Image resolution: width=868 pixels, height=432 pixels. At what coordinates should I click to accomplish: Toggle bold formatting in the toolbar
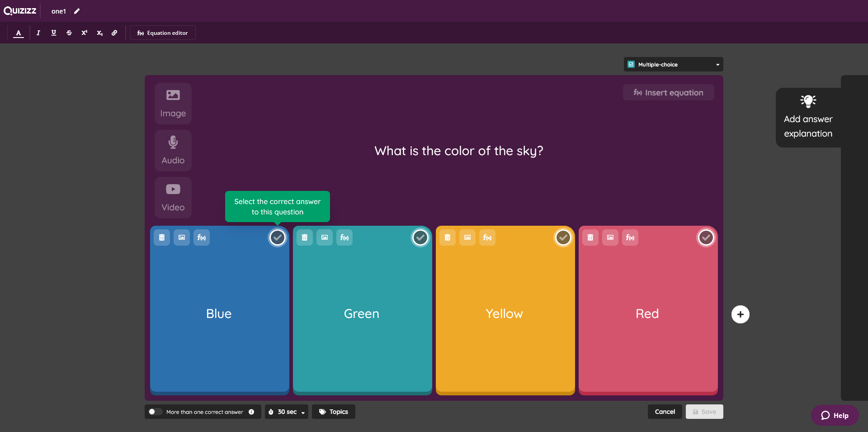[19, 33]
